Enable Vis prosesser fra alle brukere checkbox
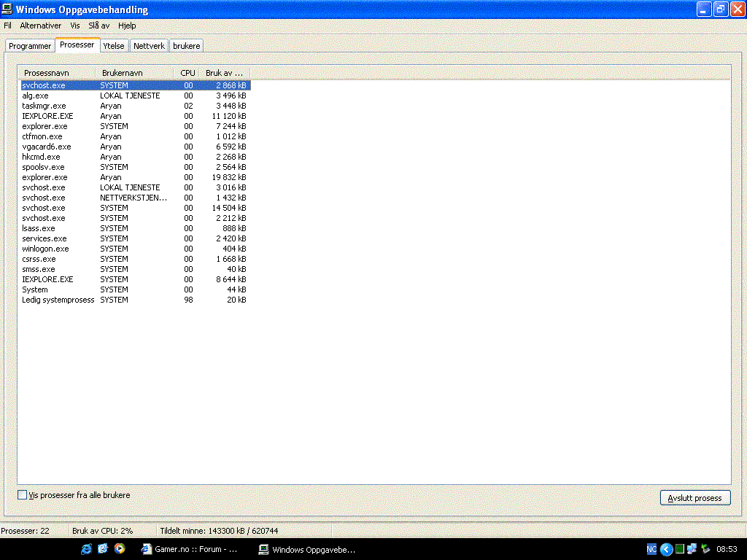Screen dimensions: 747x560 (23, 495)
